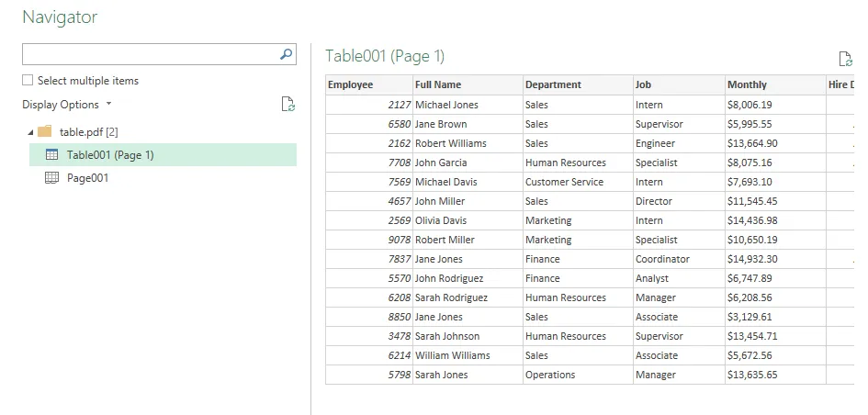The height and width of the screenshot is (415, 868).
Task: Click the search magnifier icon
Action: coord(286,54)
